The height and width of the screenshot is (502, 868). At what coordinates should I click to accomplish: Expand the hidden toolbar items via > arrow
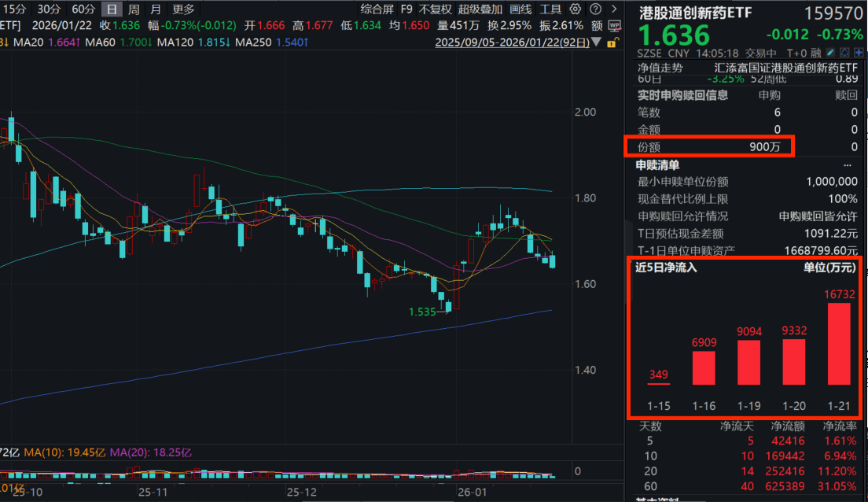613,9
